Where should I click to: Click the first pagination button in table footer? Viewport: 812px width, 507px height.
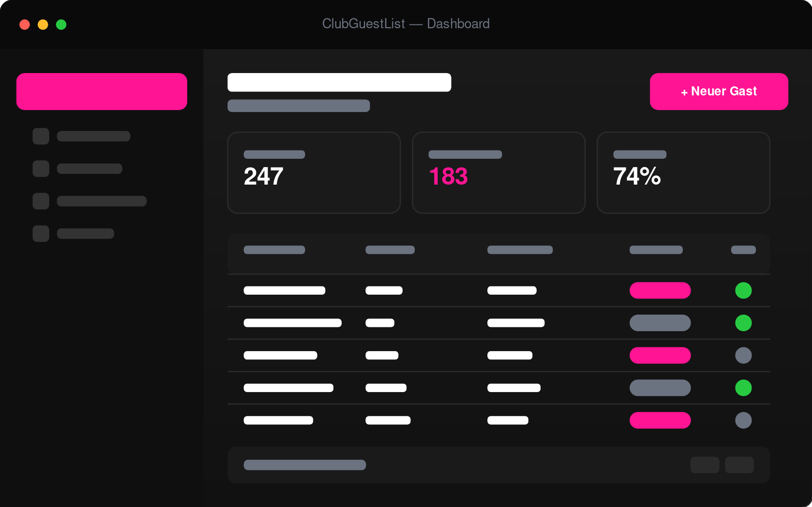tap(705, 465)
